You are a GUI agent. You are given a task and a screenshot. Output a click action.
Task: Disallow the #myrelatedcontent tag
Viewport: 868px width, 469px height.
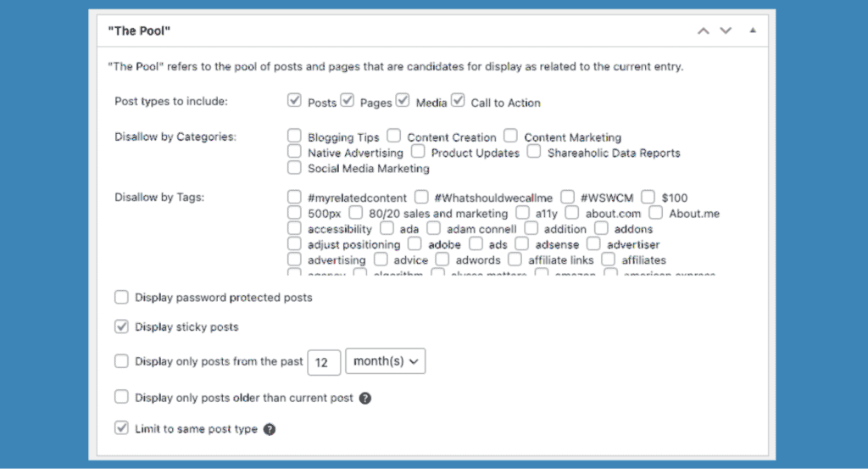(294, 197)
